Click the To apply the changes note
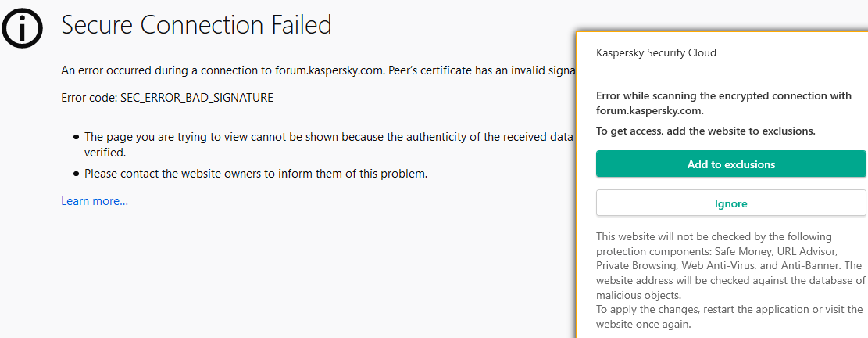This screenshot has height=338, width=868. pos(729,316)
